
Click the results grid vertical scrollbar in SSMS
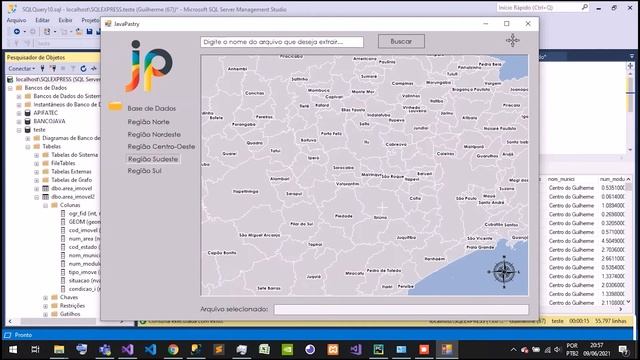[629, 241]
